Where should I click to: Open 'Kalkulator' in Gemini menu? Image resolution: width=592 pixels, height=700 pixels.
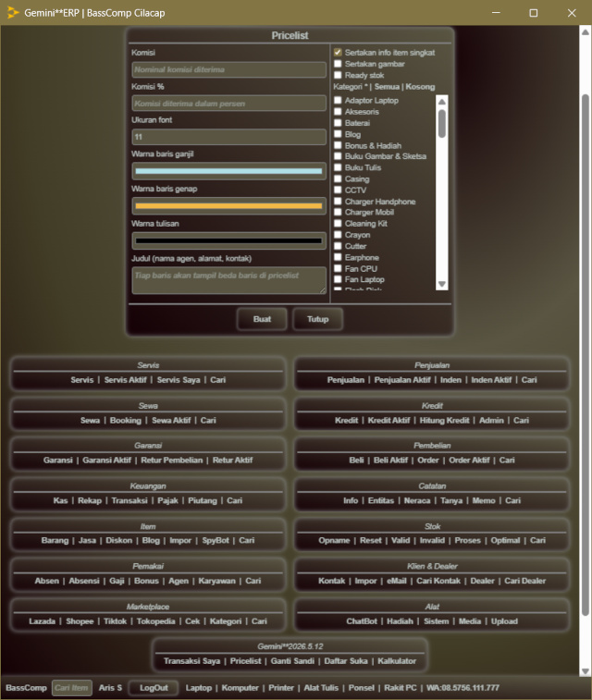397,661
